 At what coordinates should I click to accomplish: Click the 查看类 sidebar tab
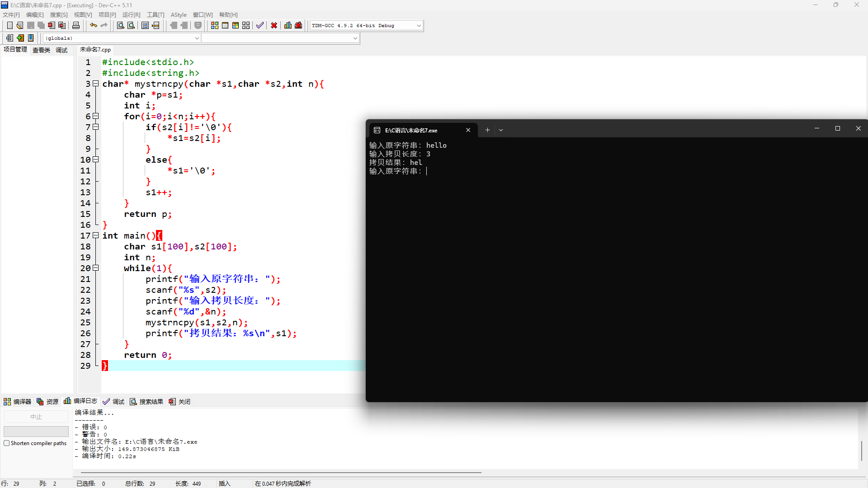[x=41, y=50]
